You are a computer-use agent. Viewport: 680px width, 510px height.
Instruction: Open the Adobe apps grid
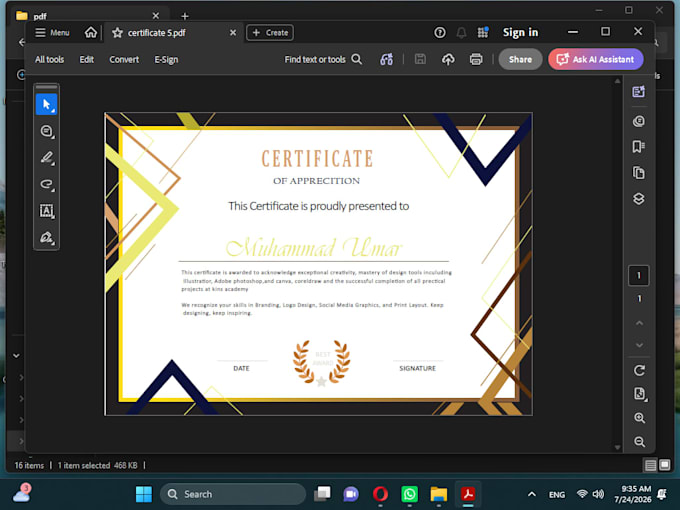[x=483, y=33]
